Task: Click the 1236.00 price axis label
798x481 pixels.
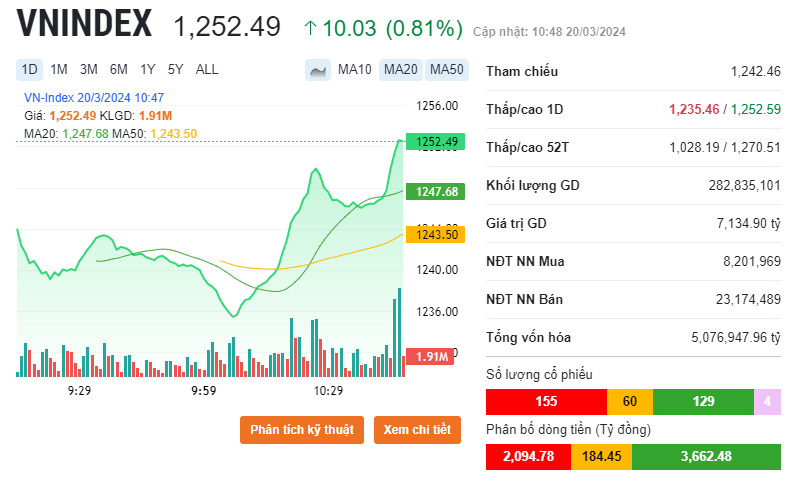Action: (437, 312)
